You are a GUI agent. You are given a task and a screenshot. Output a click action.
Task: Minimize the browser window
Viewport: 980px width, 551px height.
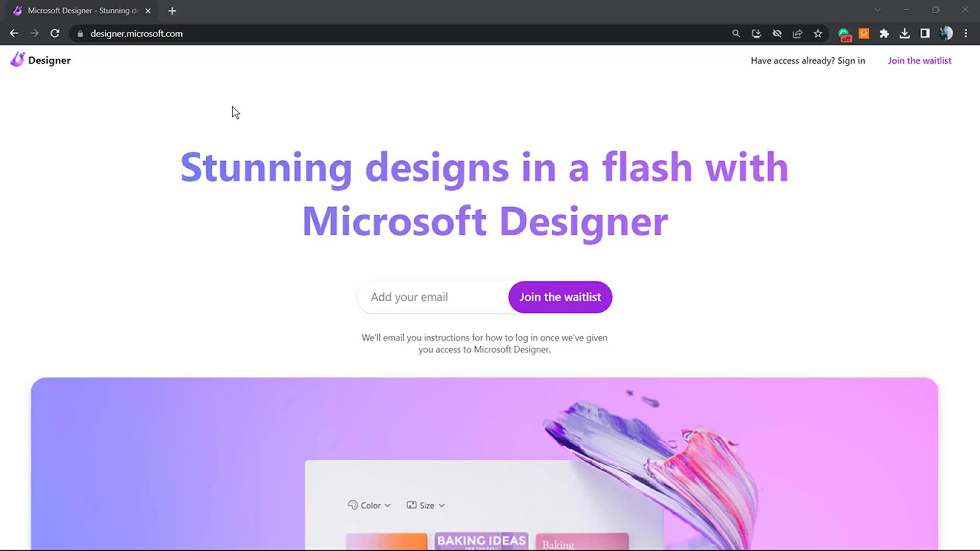(x=906, y=10)
